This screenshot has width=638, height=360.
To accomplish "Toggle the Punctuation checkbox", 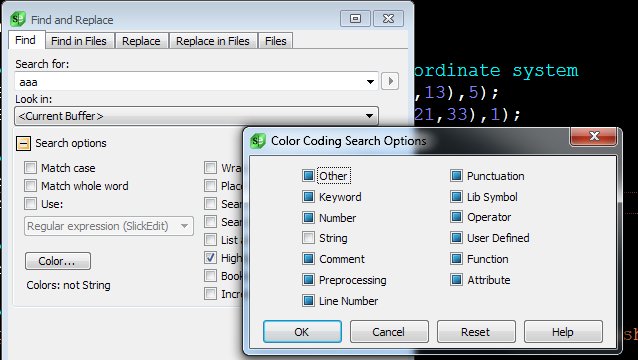I will [x=457, y=176].
